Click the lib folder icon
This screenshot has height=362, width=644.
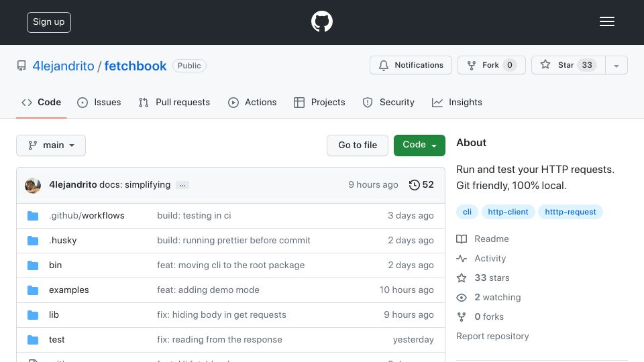point(33,315)
